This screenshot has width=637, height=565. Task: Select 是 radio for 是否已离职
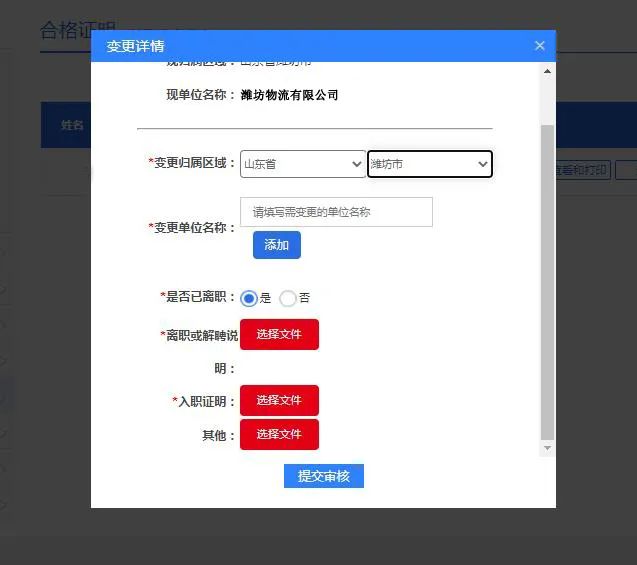click(249, 298)
